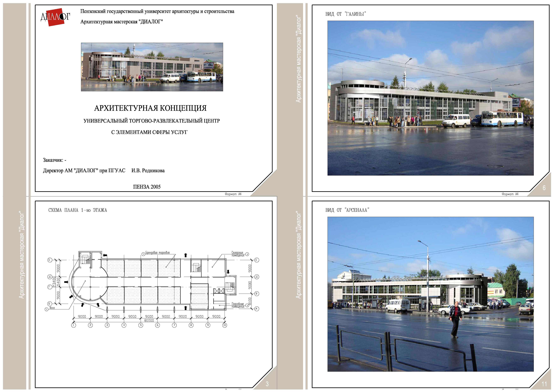Screen dimensions: 554x392
Task: Click the right-side axis marker А circle
Action: tap(257, 309)
